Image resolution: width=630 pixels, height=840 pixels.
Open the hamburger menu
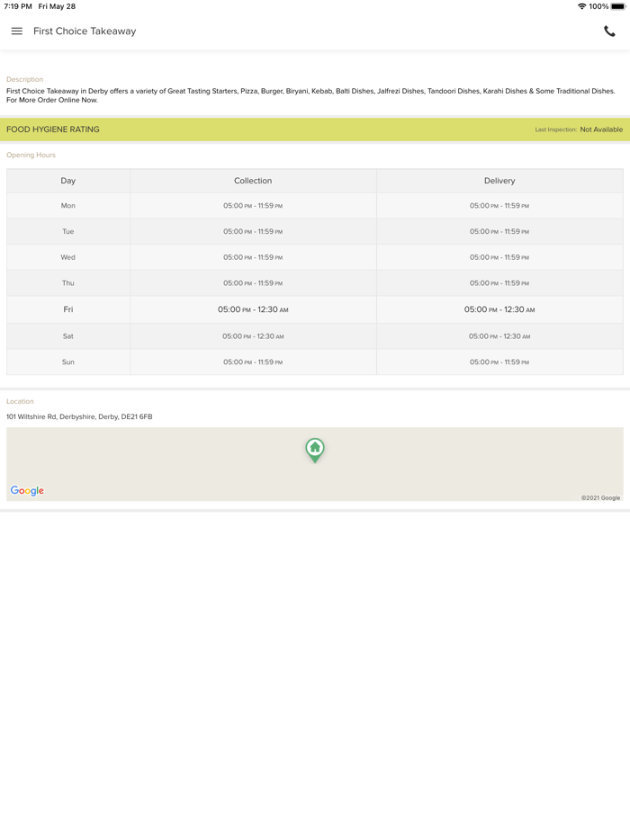16,31
